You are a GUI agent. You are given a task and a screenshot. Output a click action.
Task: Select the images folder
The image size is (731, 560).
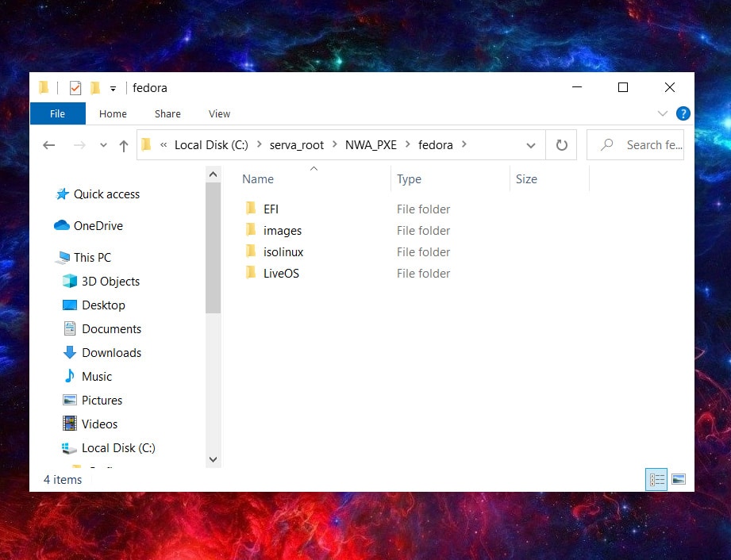tap(283, 231)
